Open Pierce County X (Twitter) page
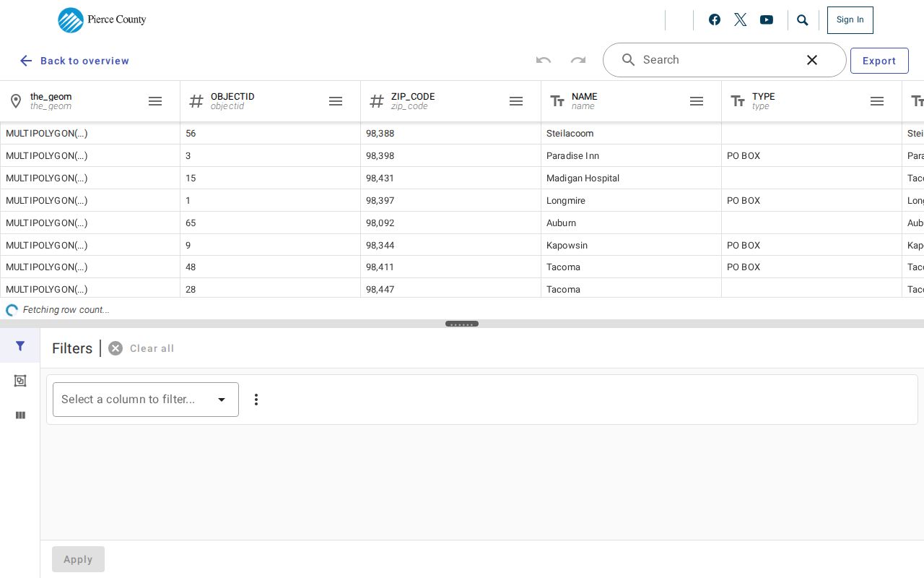Screen dimensions: 924x578 click(741, 20)
